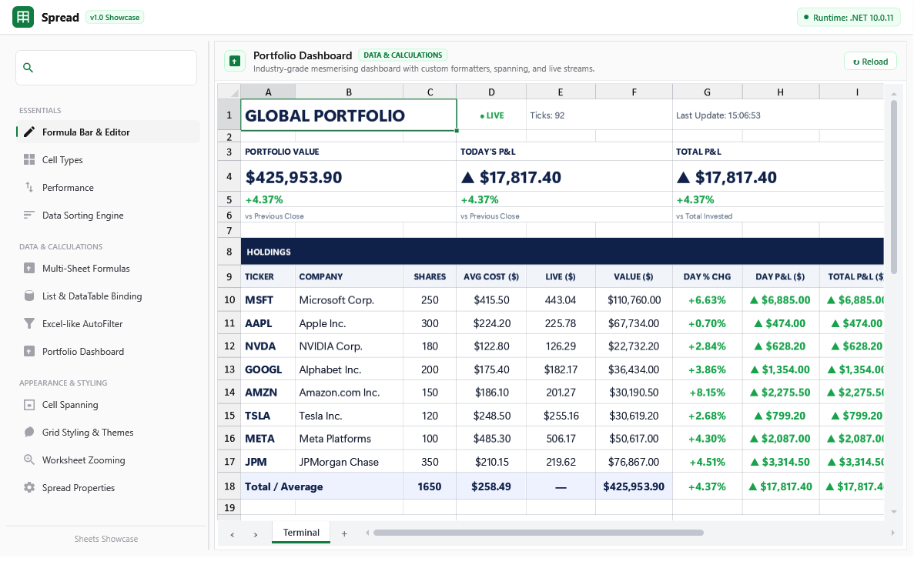924x585 pixels.
Task: Select the Apple Inc. company cell
Action: (349, 323)
